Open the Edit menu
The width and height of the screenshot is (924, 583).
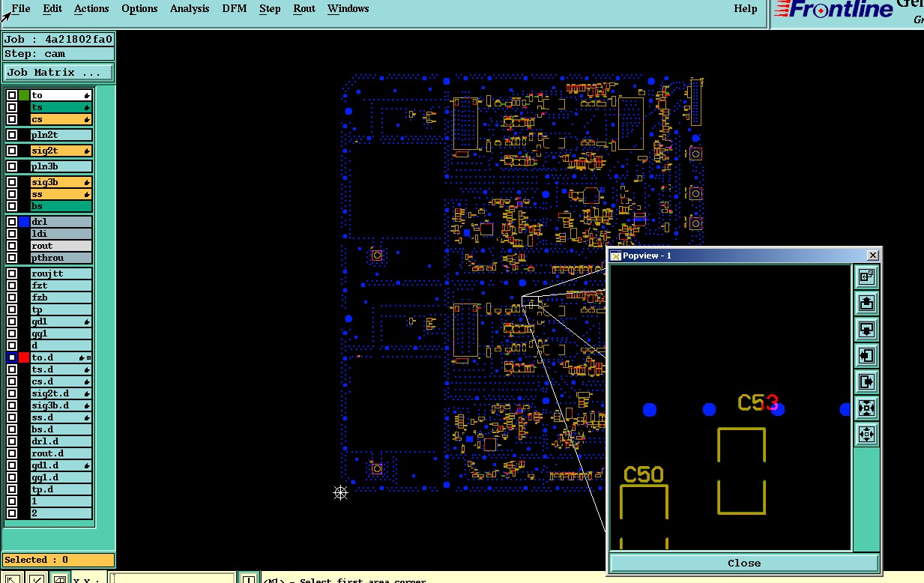[52, 9]
